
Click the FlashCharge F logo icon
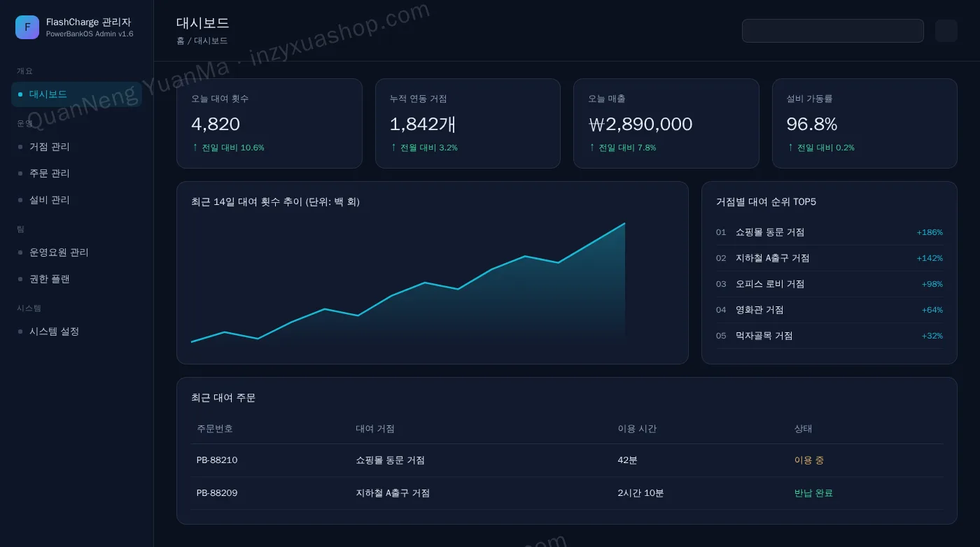click(27, 27)
